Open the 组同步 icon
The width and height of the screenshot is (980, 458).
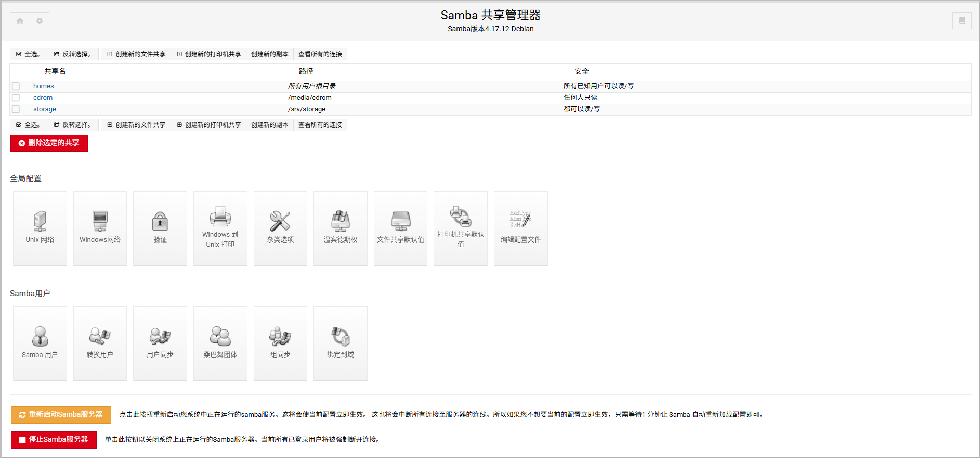pyautogui.click(x=280, y=344)
